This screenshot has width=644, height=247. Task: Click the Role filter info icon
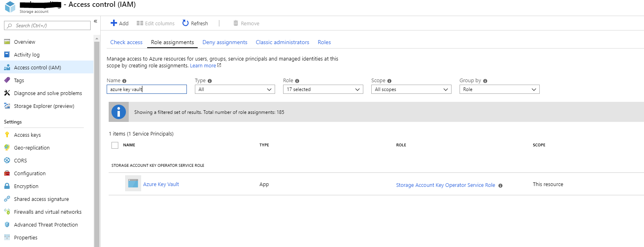tap(297, 81)
